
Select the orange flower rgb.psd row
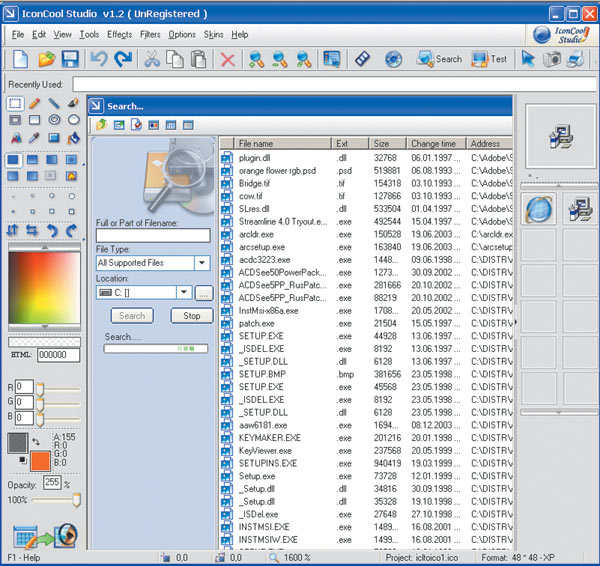click(x=366, y=171)
